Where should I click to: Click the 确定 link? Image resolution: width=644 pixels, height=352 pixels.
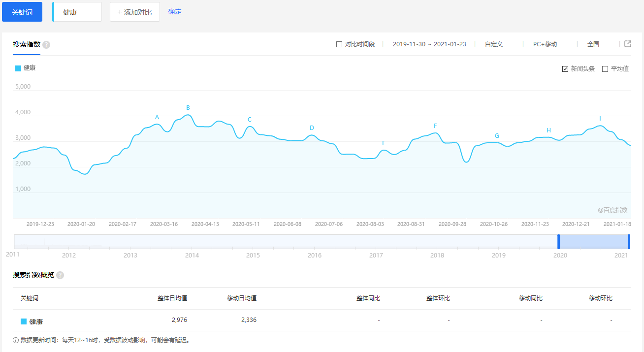click(x=175, y=11)
